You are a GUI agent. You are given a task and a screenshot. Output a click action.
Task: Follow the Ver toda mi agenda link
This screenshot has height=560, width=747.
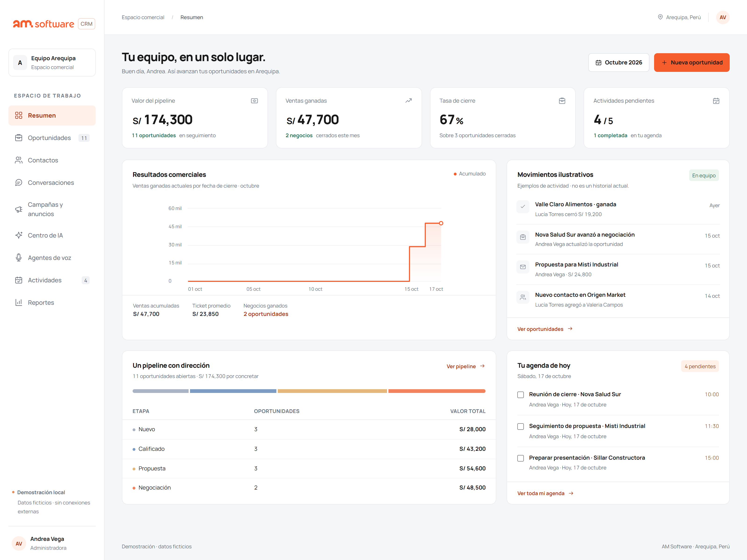click(x=545, y=493)
